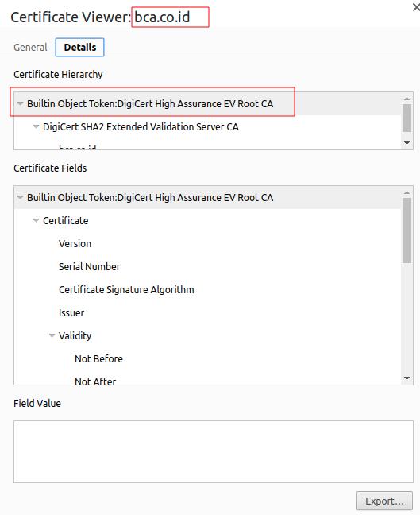Click the Certificate Fields scrollbar thumb
Viewport: 420px width, 515px height.
[x=407, y=230]
